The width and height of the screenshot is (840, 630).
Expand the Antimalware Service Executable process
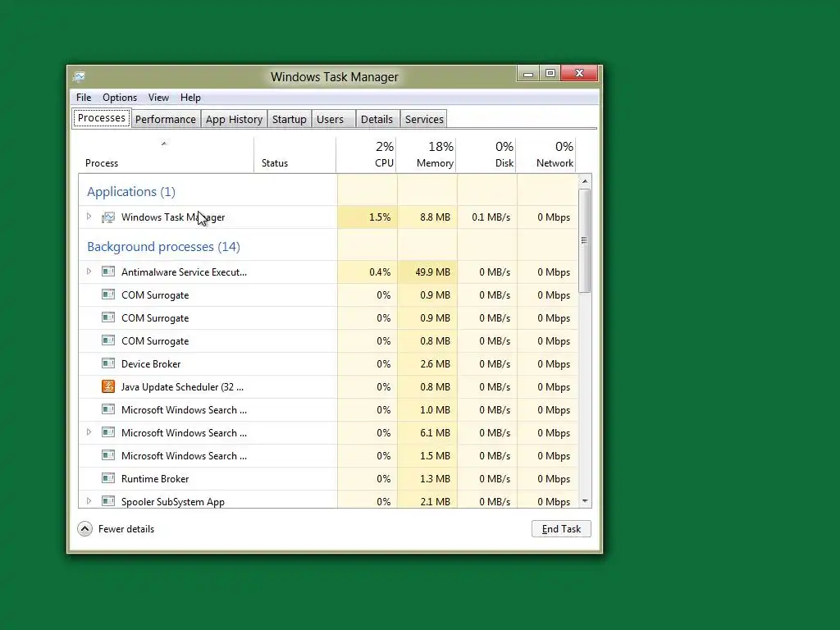pos(89,271)
